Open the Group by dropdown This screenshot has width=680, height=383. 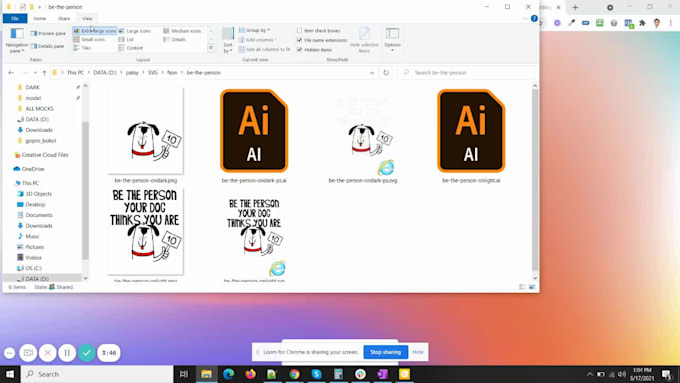coord(254,30)
